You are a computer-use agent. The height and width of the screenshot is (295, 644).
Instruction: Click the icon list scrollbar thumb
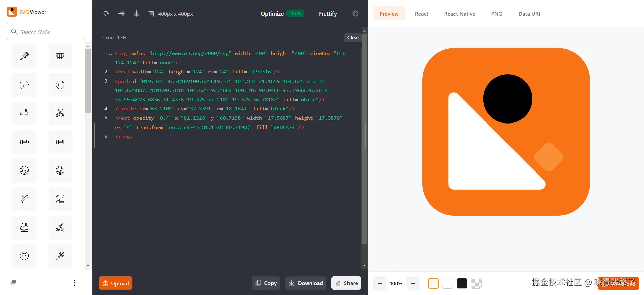pos(88,82)
